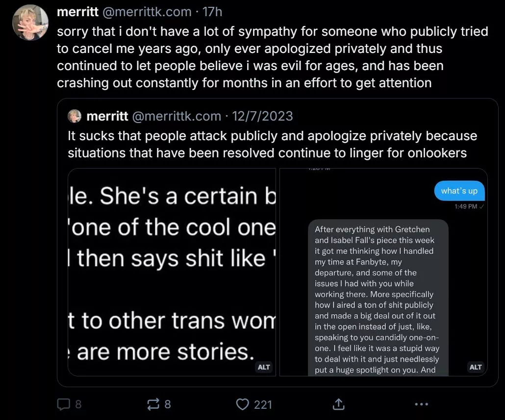The image size is (505, 420).
Task: Show ALT text for right screenshot
Action: tap(476, 367)
